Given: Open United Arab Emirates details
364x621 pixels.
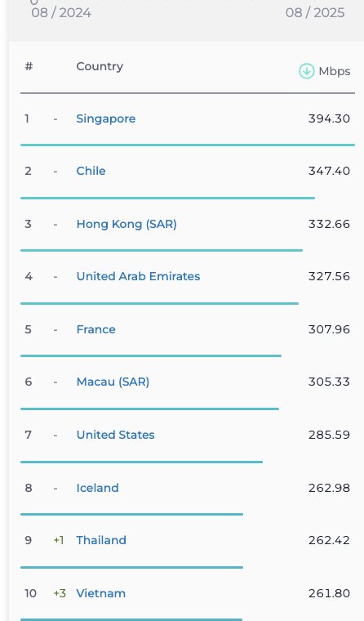Looking at the screenshot, I should click(x=138, y=276).
